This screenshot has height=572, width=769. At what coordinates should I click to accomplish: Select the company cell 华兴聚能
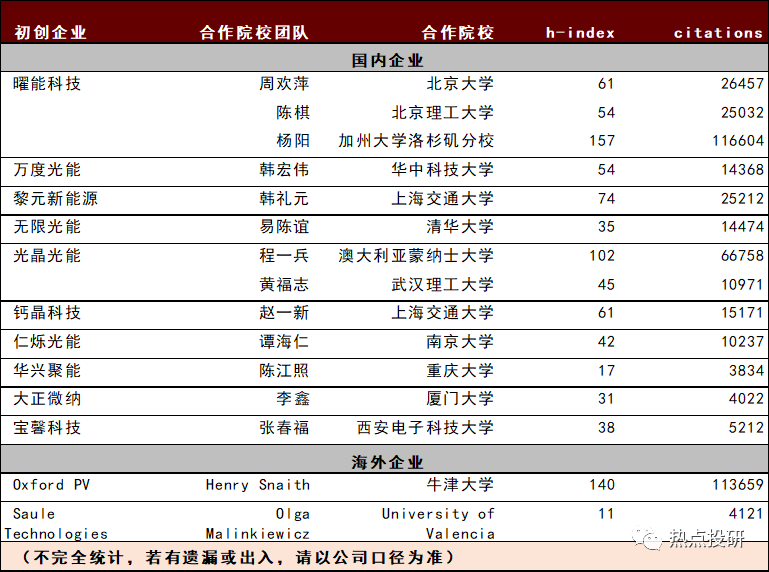47,370
